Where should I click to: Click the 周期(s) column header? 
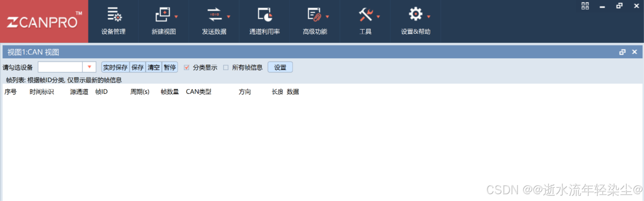(140, 92)
